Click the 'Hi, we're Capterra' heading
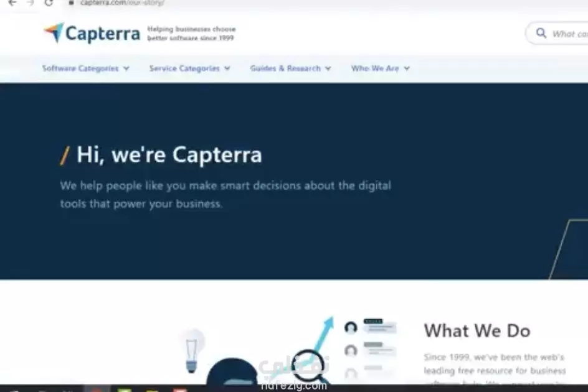The image size is (588, 392). tap(169, 154)
